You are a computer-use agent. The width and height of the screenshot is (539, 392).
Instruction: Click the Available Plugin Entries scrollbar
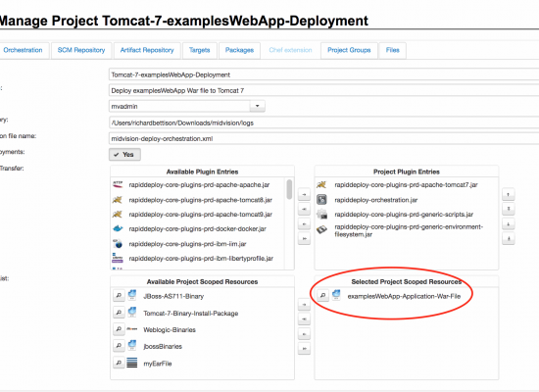click(289, 189)
